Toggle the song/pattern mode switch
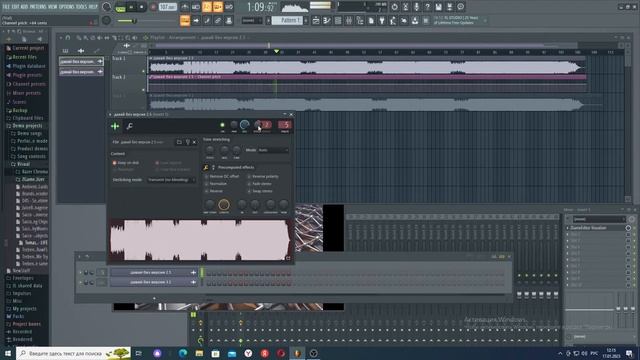640x360 pixels. [120, 7]
